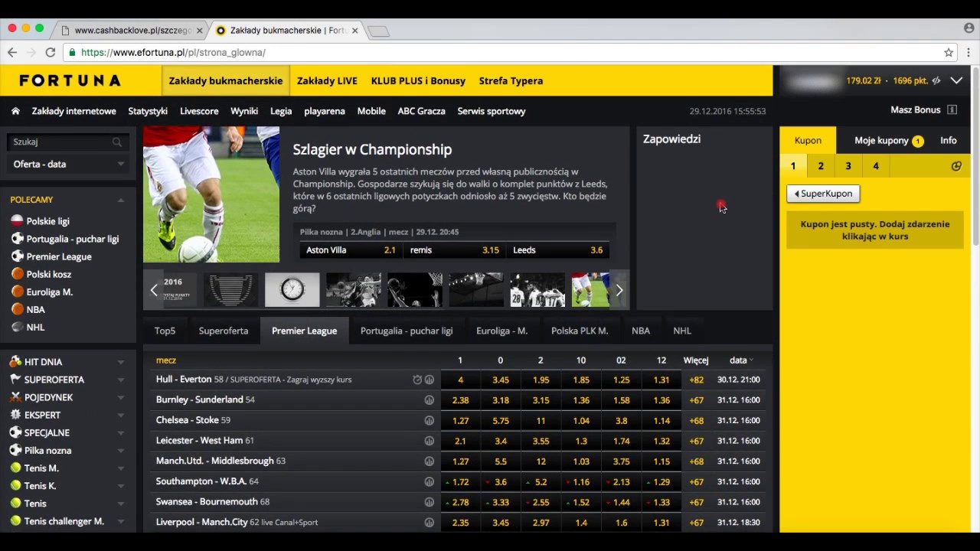Bet on Aston Villa at 2.1
The height and width of the screenshot is (551, 980).
pyautogui.click(x=350, y=250)
